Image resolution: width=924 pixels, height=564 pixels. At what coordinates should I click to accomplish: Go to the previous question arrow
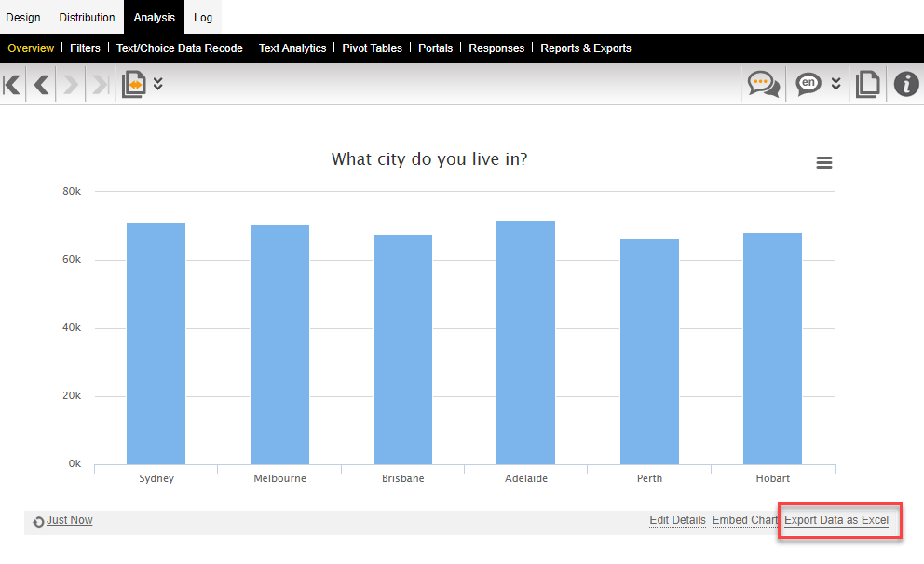point(41,84)
